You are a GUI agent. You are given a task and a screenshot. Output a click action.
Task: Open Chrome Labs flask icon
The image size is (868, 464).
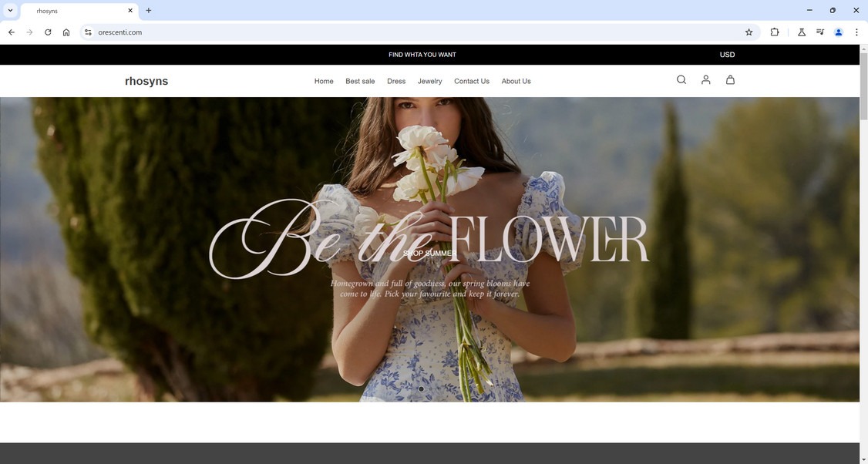tap(802, 32)
